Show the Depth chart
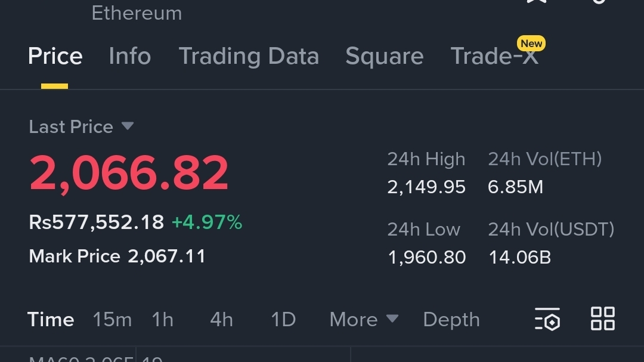This screenshot has height=362, width=644. pyautogui.click(x=451, y=320)
